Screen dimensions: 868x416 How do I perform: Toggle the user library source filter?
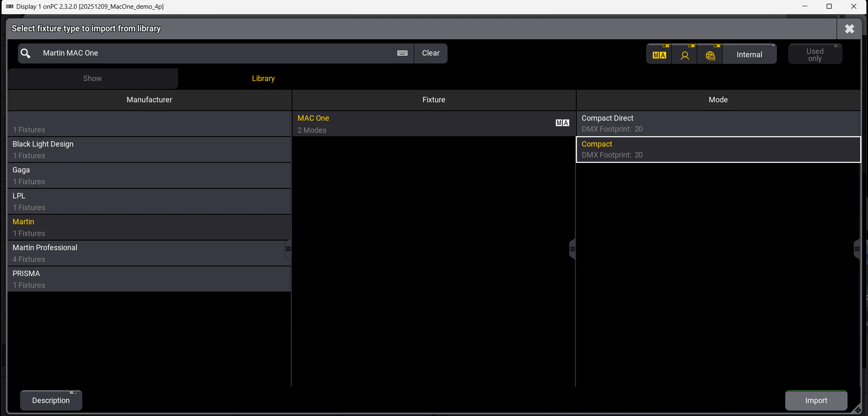tap(685, 54)
